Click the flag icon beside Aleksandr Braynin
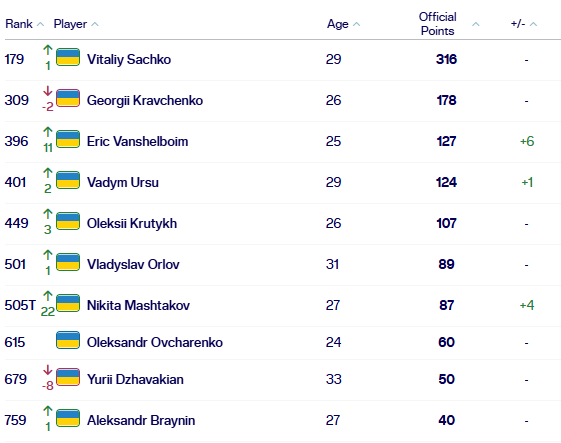561x443 pixels. point(68,418)
